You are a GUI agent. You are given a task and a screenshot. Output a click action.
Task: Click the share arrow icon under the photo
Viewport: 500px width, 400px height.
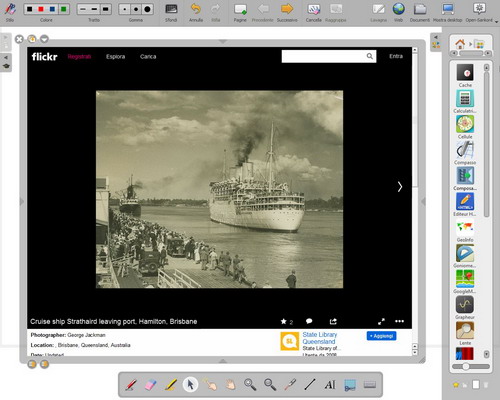(333, 321)
